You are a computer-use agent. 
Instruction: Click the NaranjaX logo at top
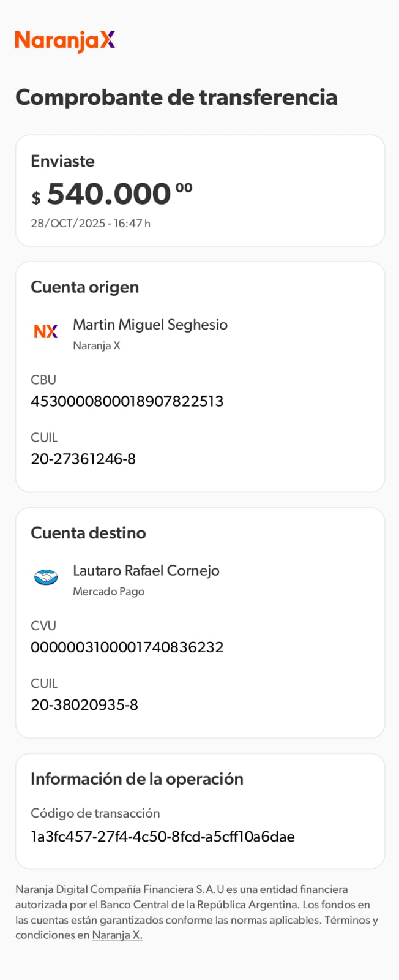65,40
